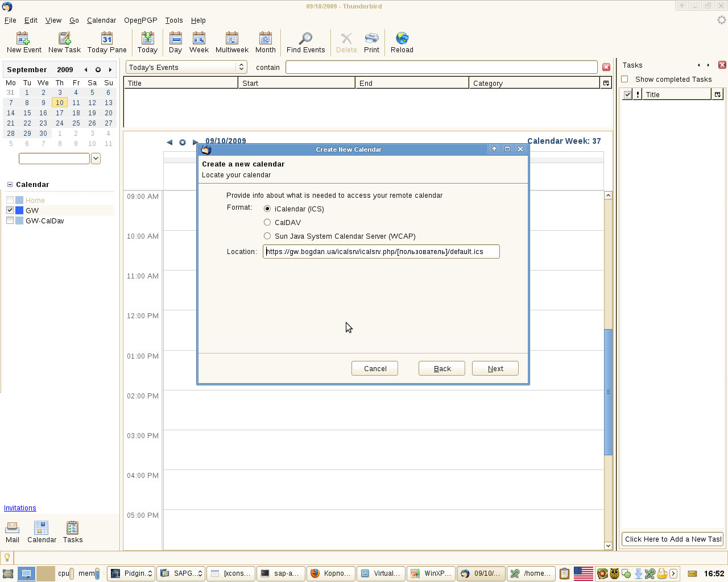Toggle the Home calendar checkbox
The height and width of the screenshot is (582, 728).
point(10,200)
